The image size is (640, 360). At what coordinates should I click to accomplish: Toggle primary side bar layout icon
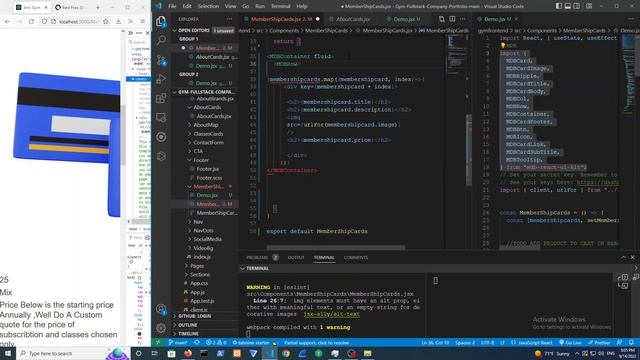click(559, 6)
